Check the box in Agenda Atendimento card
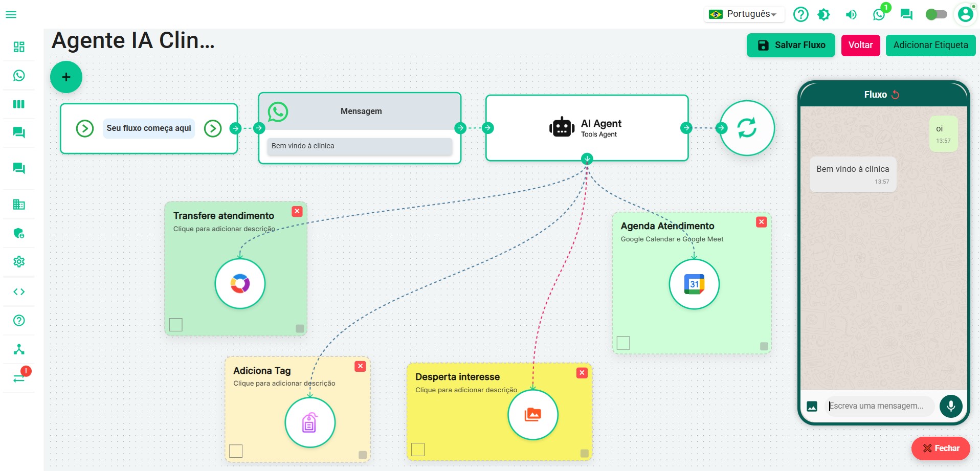Screen dimensions: 980x471 pos(623,343)
